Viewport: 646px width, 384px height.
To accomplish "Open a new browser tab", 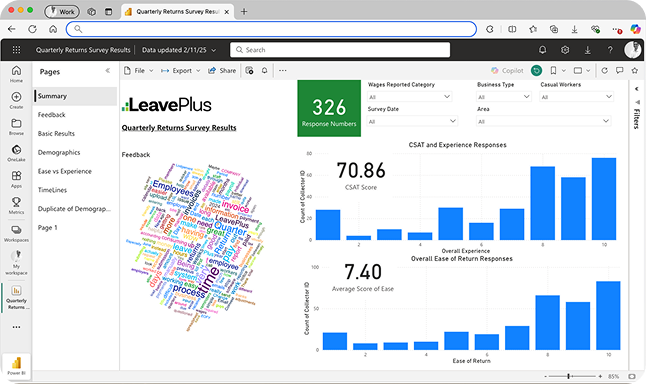I will [x=244, y=12].
